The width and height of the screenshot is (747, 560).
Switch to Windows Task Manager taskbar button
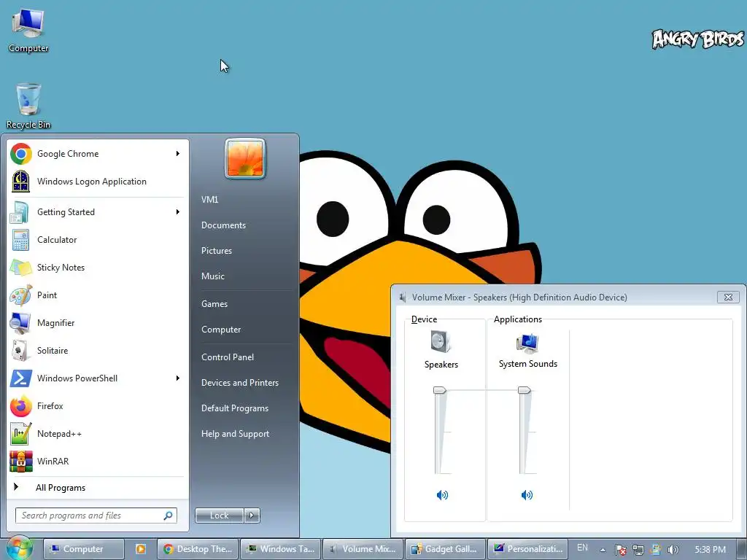tap(281, 549)
